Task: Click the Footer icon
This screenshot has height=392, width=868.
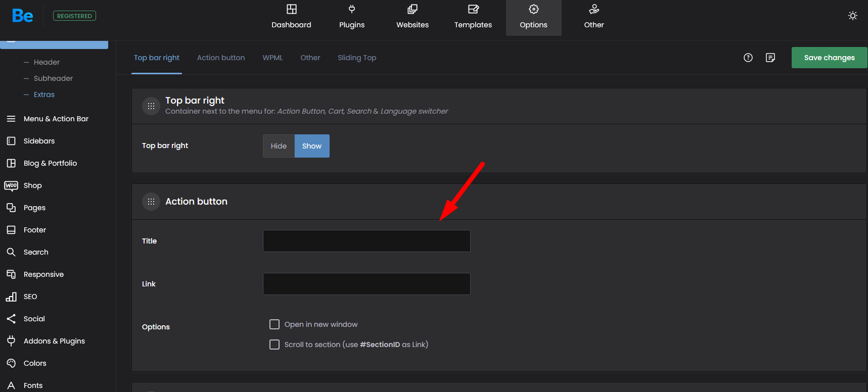Action: coord(11,230)
